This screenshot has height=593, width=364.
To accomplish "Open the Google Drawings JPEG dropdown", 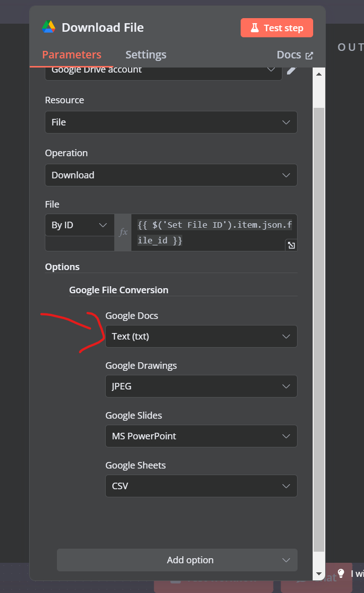I will click(201, 386).
